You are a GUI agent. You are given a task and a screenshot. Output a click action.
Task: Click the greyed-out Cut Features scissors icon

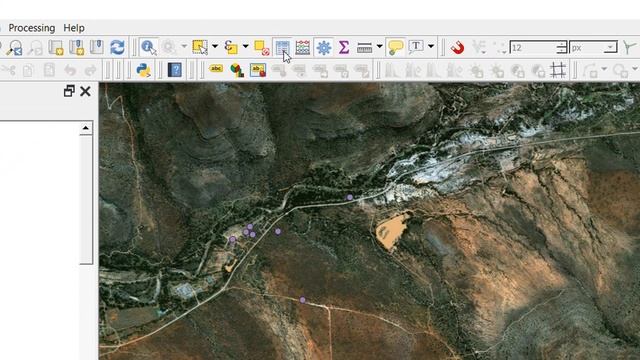pyautogui.click(x=8, y=70)
